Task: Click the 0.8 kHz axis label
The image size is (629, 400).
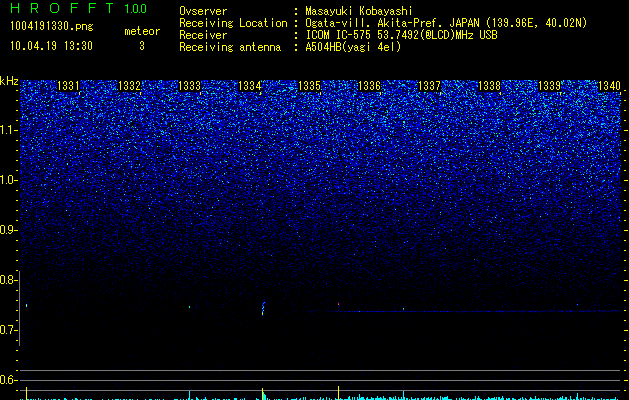Action: (x=8, y=280)
